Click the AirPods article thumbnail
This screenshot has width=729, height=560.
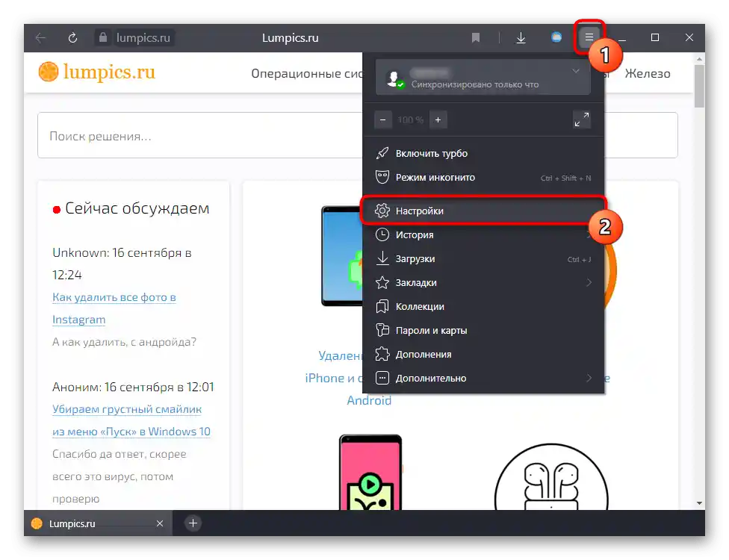551,477
